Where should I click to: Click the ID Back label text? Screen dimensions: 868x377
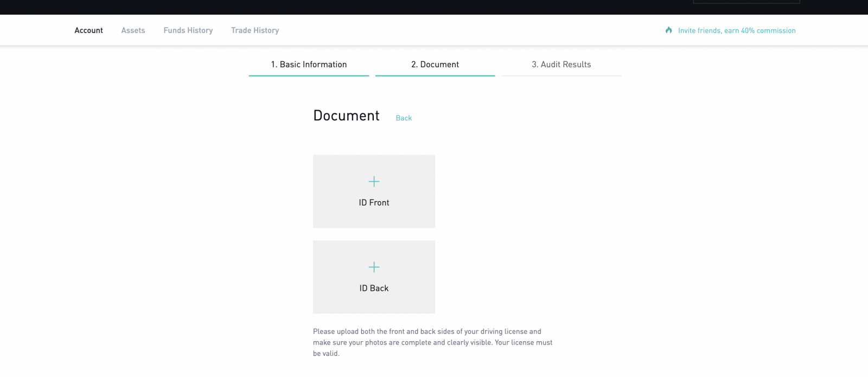[374, 288]
